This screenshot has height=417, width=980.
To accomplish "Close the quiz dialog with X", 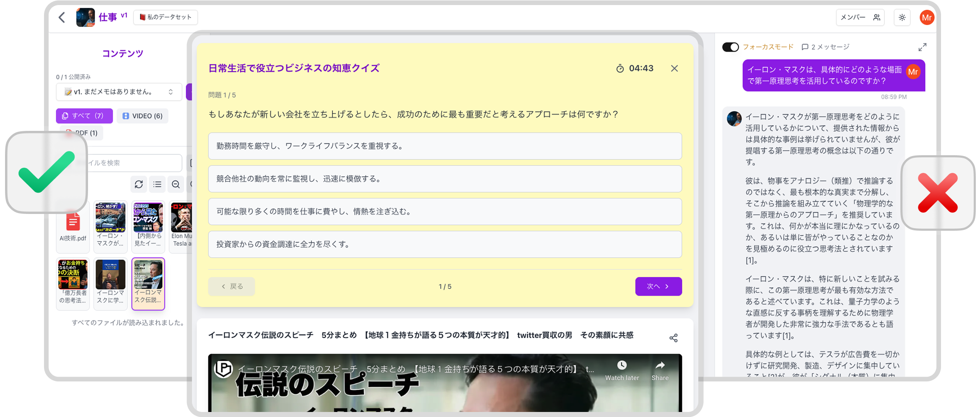I will coord(674,68).
